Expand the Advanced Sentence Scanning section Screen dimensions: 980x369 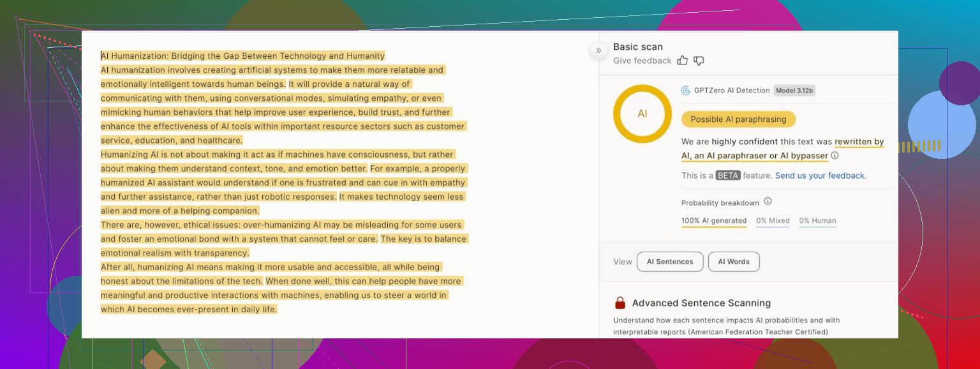coord(701,303)
